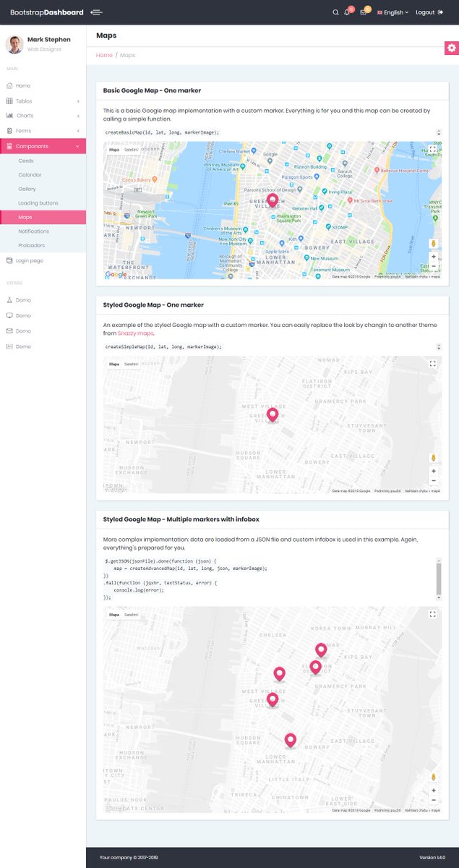This screenshot has width=459, height=868.
Task: Click the createSimpleMap code line
Action: tap(163, 347)
